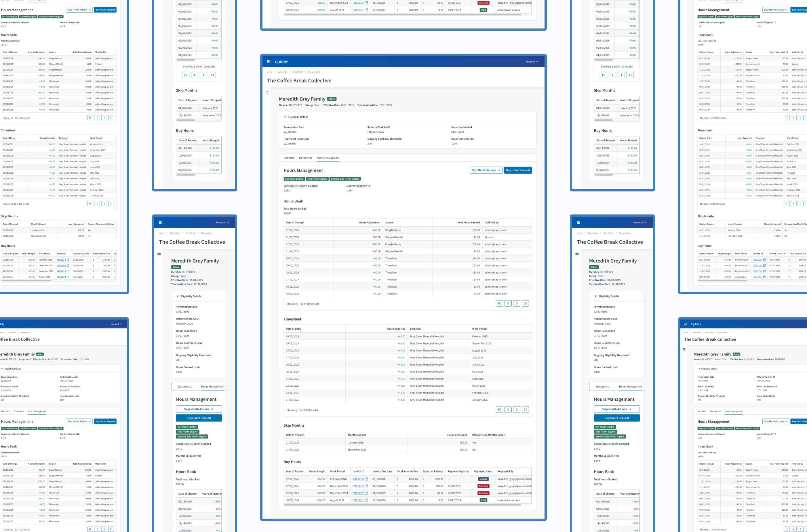Click the Unpaid payment status badge
Image resolution: width=807 pixels, height=532 pixels.
click(484, 479)
